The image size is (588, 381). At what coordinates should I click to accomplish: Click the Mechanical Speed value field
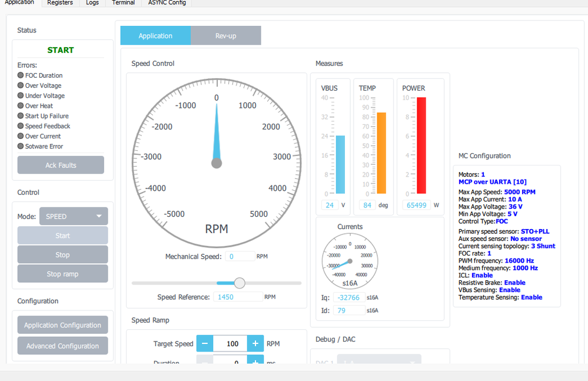pos(240,257)
